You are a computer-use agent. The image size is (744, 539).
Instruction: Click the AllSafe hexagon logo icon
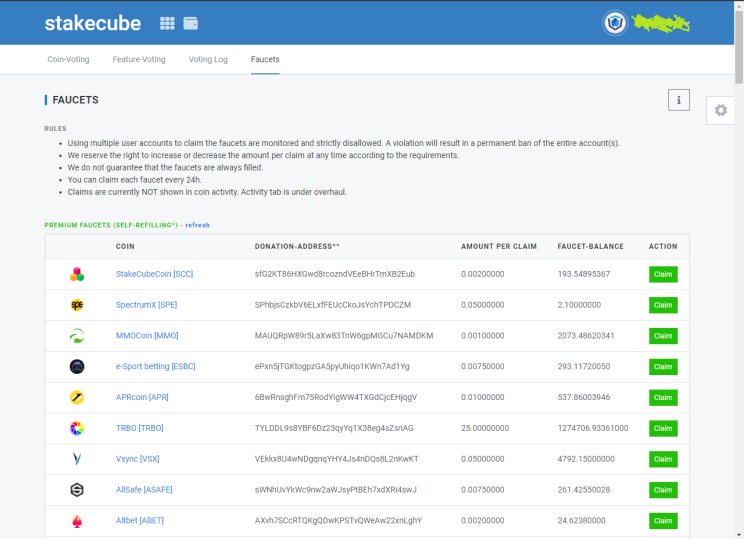click(77, 490)
